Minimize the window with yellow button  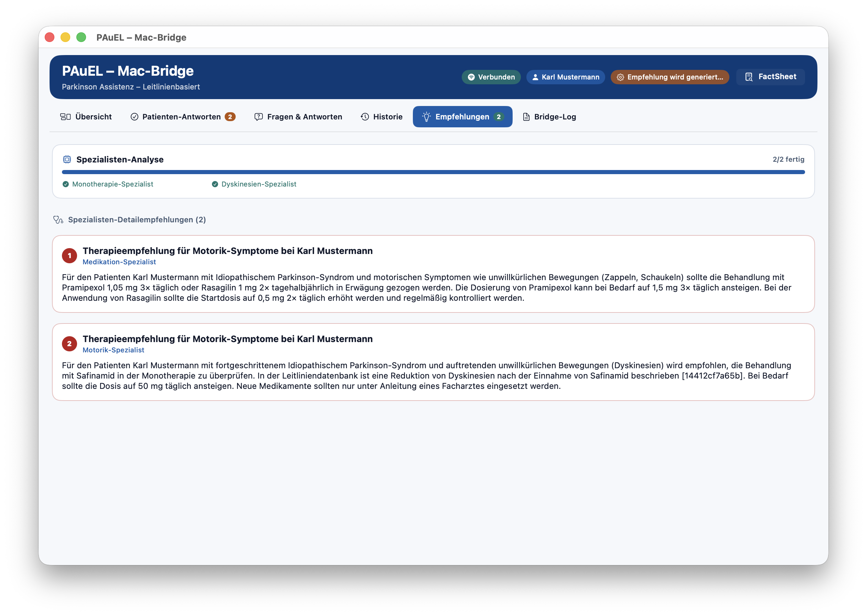pyautogui.click(x=65, y=37)
